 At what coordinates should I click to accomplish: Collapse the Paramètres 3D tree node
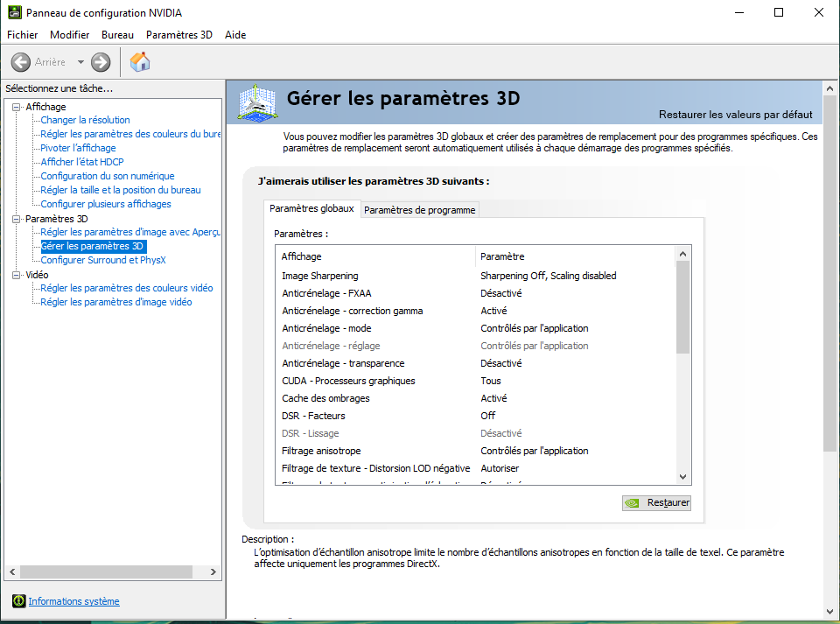pyautogui.click(x=16, y=219)
